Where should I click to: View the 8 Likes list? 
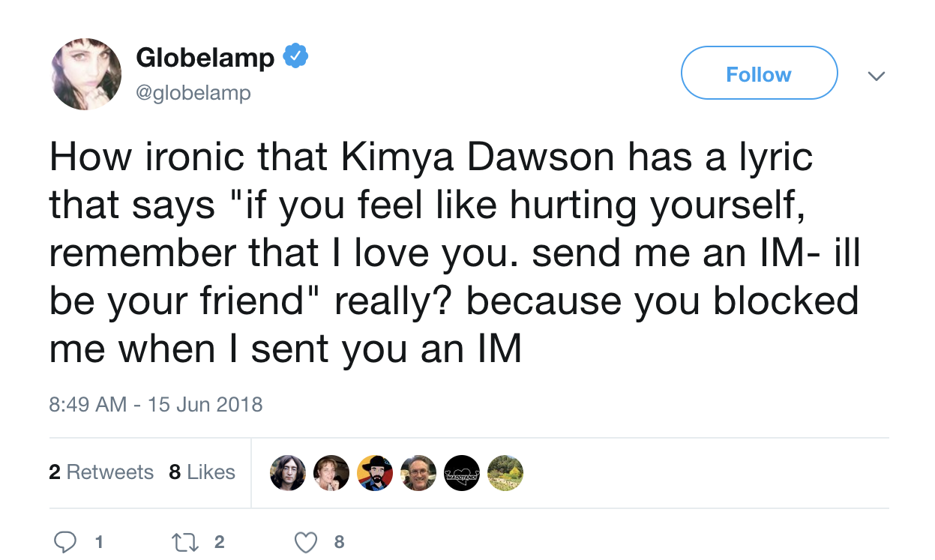pyautogui.click(x=202, y=472)
